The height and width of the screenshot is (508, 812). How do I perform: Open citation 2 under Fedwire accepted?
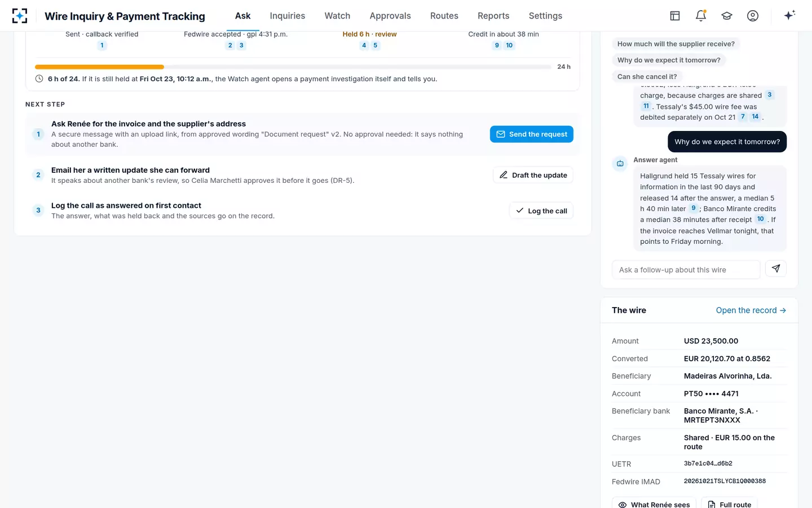[x=230, y=45]
